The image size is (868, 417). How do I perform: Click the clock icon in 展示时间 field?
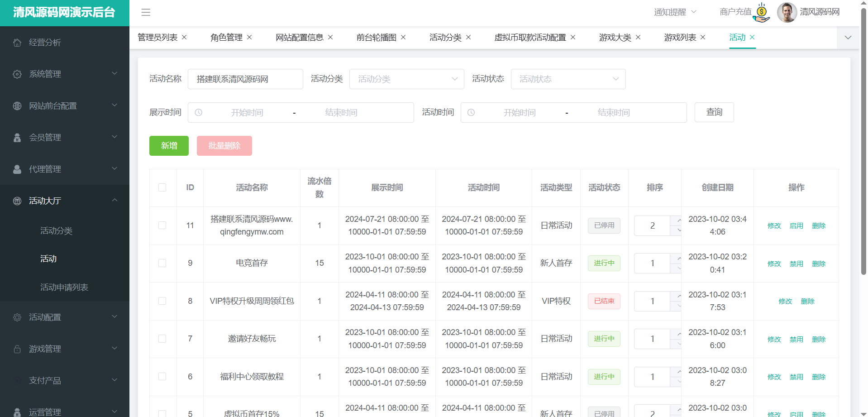pos(198,112)
